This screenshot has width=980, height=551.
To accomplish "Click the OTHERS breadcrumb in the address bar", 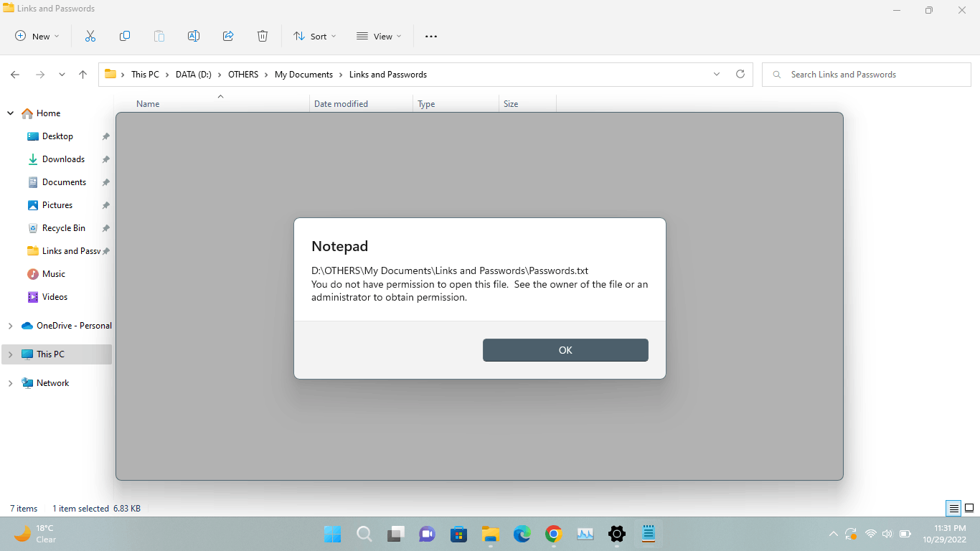I will pos(243,75).
